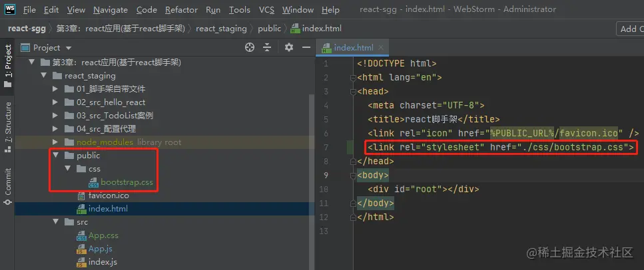Screen dimensions: 644x270
Task: Close the index.html editor tab
Action: 381,48
